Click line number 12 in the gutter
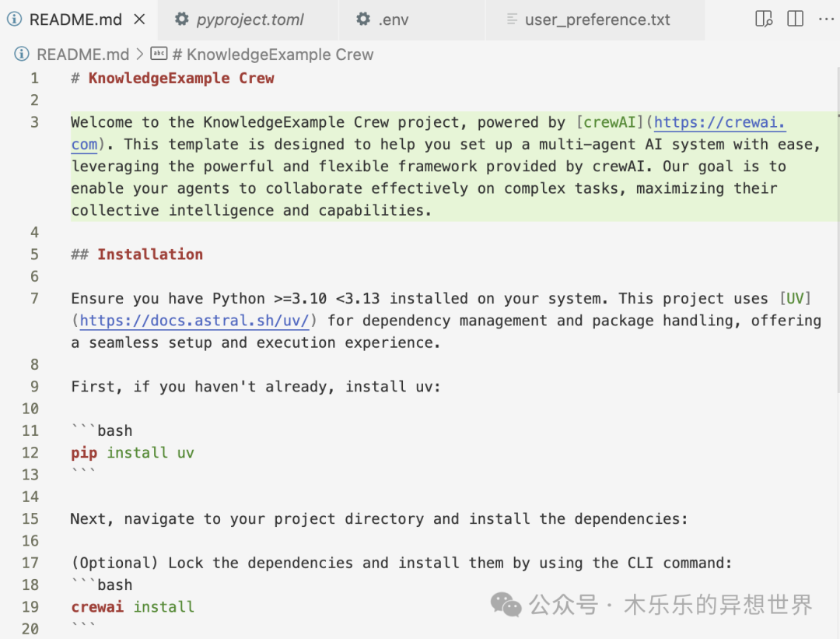The height and width of the screenshot is (639, 840). tap(30, 453)
